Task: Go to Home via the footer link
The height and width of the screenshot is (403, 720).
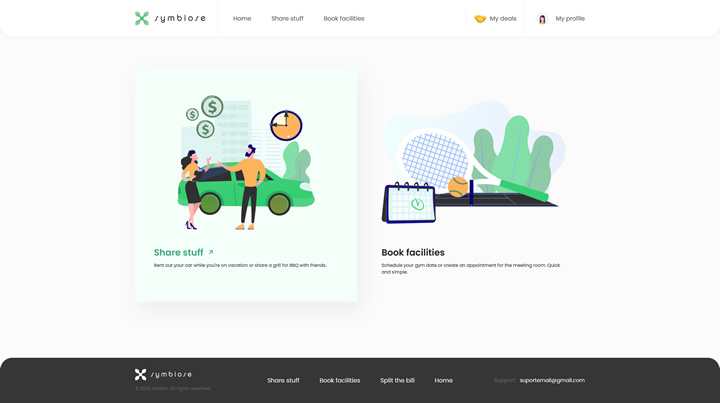Action: pyautogui.click(x=443, y=381)
